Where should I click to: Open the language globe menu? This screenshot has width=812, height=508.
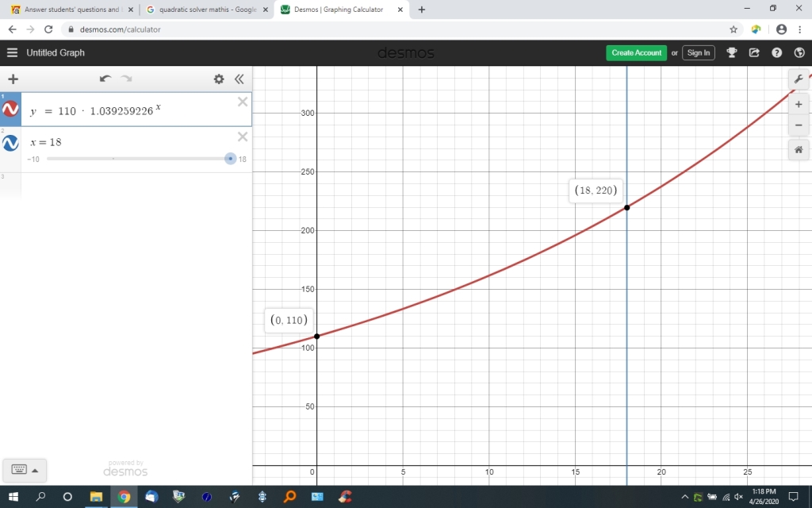(799, 52)
